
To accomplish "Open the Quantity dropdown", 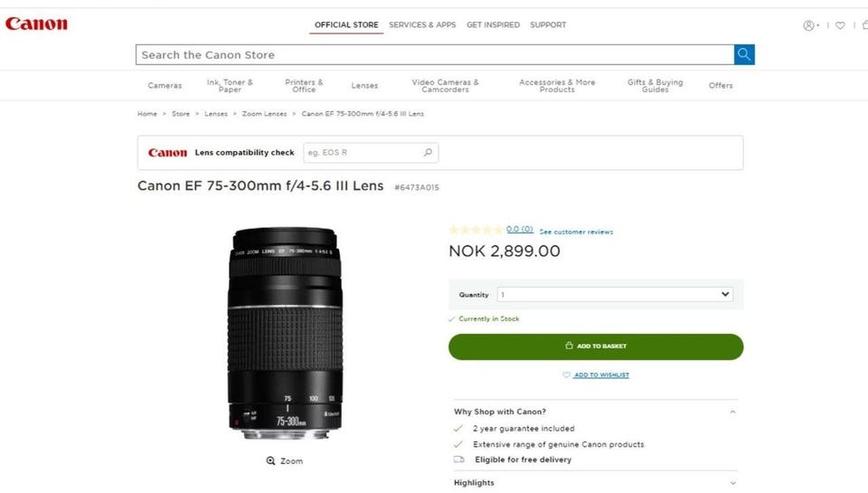I will pos(615,294).
